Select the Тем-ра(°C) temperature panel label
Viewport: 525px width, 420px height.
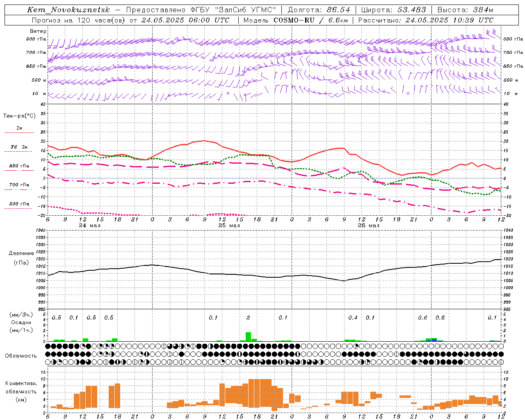click(x=19, y=116)
